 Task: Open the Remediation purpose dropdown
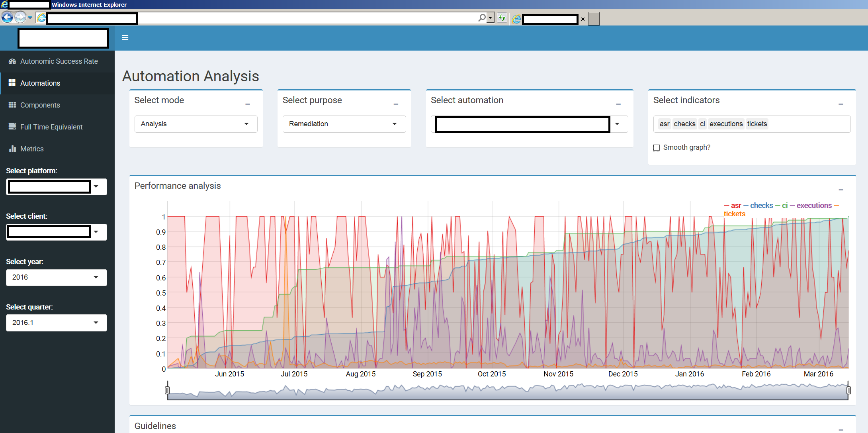(344, 124)
